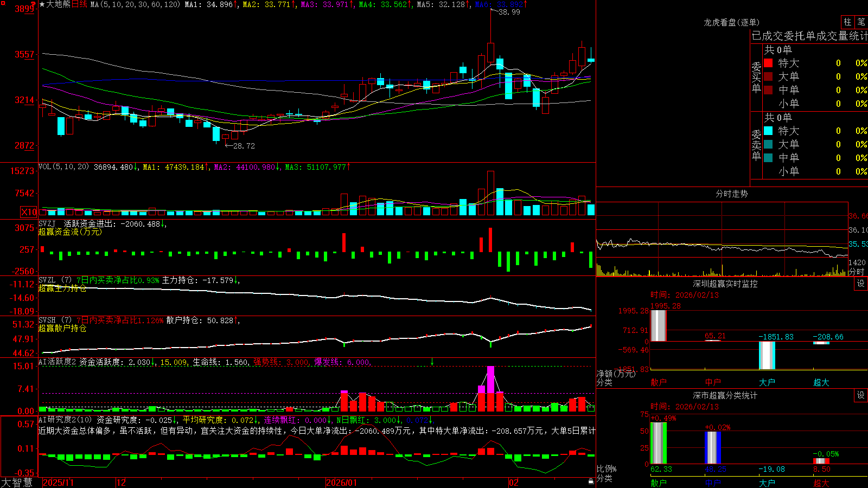Click 超赢散户持仓 label
Screen dimensions: 868x488
(x=62, y=329)
